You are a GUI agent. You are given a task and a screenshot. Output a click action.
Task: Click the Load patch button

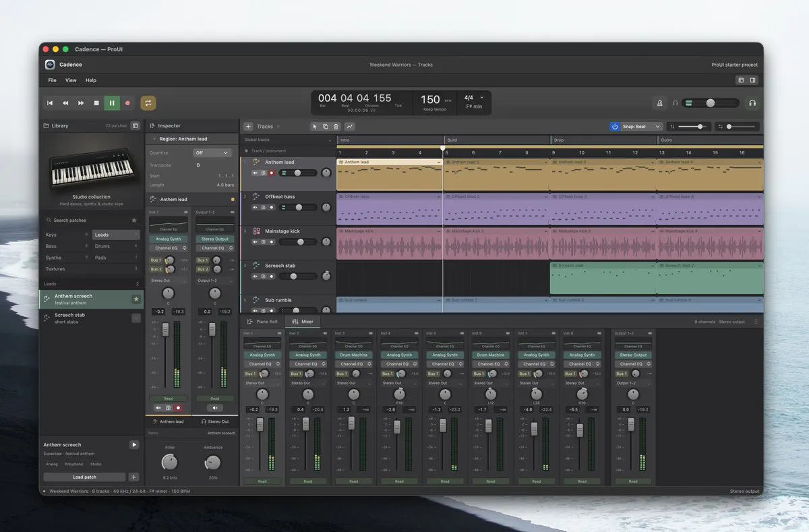point(84,477)
